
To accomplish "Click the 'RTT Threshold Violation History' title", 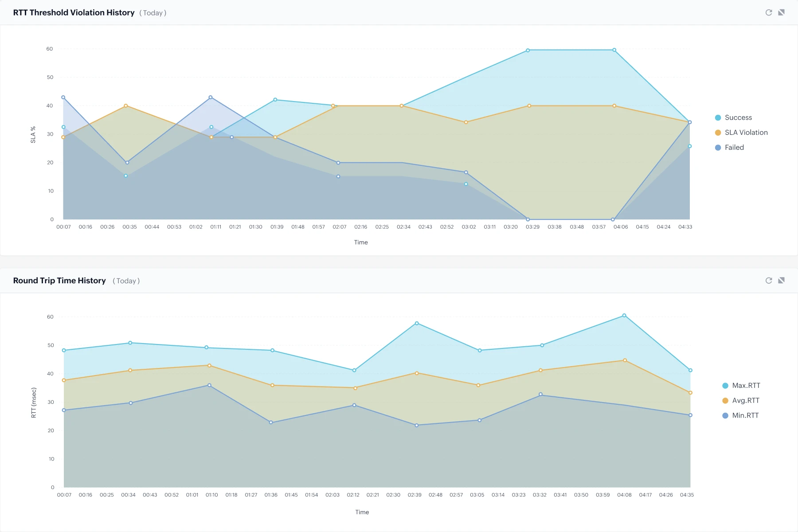I will [x=74, y=12].
